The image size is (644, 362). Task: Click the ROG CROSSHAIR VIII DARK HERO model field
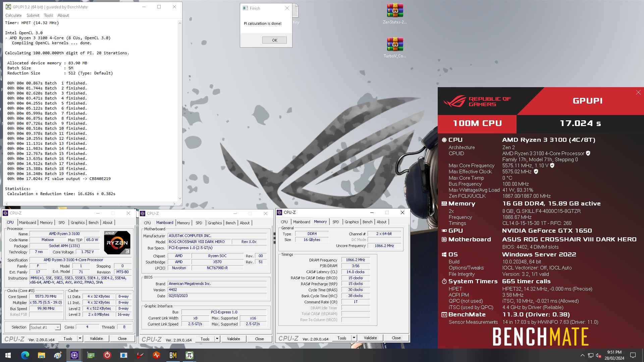[x=199, y=242]
